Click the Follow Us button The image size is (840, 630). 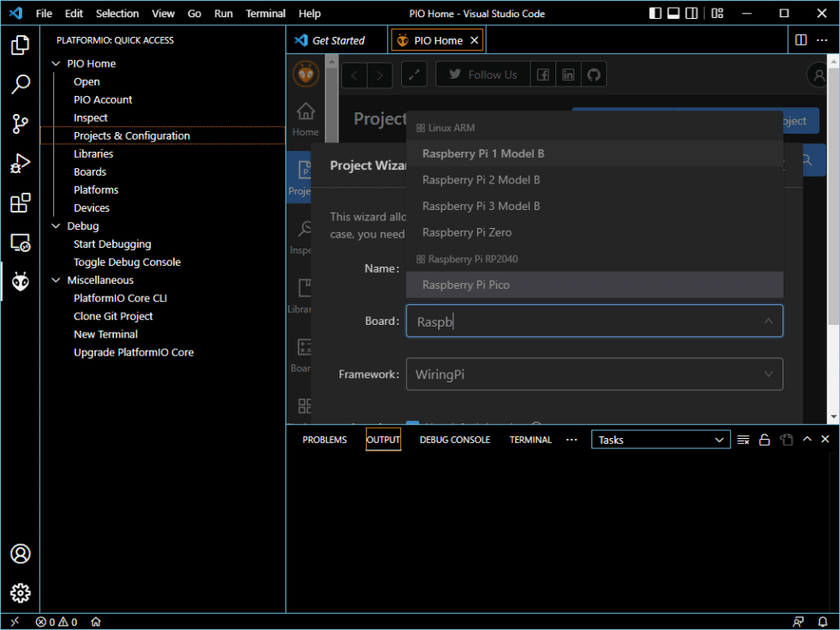point(483,75)
